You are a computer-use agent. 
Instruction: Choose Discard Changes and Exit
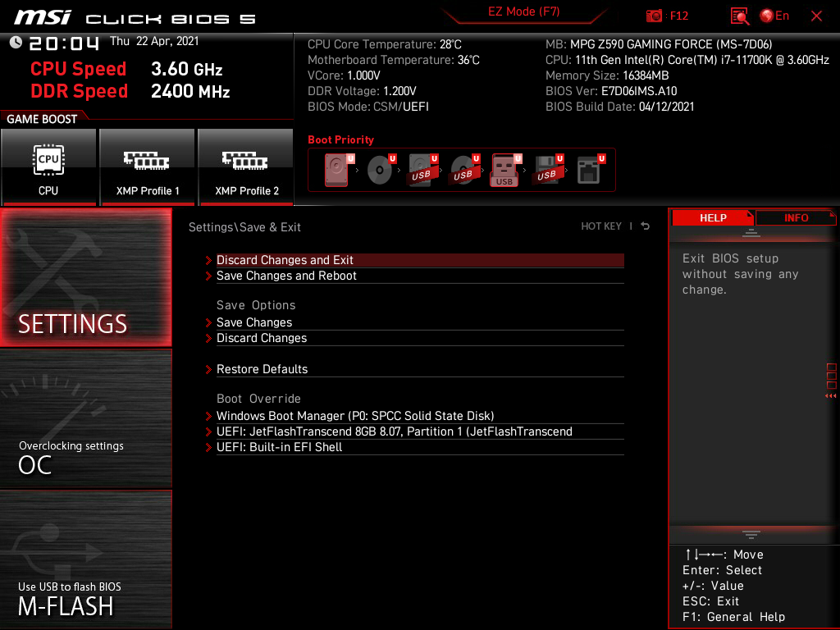[420, 260]
